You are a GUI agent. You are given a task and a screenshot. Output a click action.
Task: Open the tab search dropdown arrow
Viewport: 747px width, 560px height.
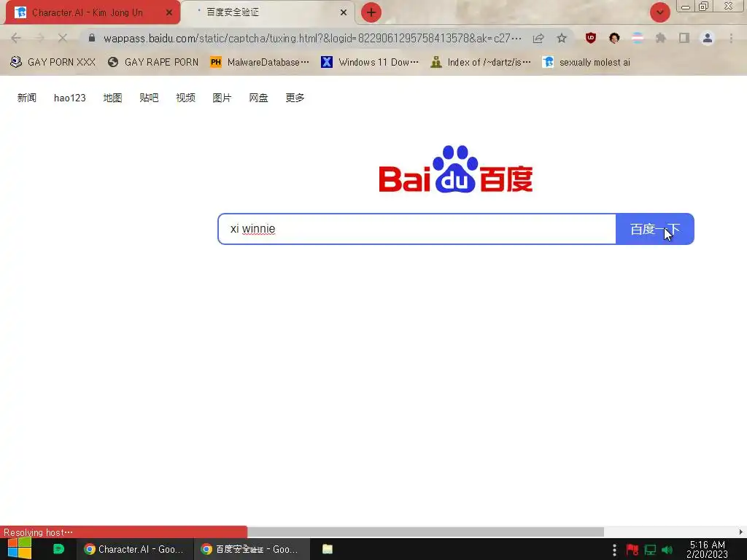point(659,12)
